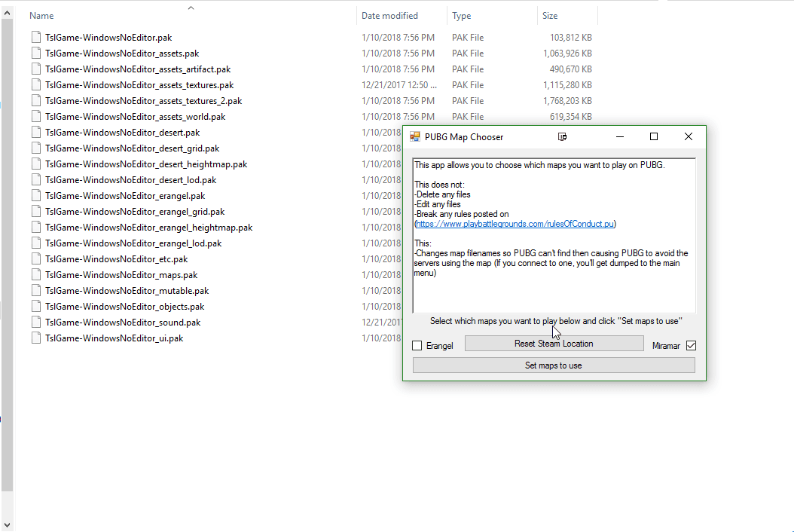This screenshot has height=532, width=794.
Task: Click file icon of desert_heightmap.pak
Action: 36,164
